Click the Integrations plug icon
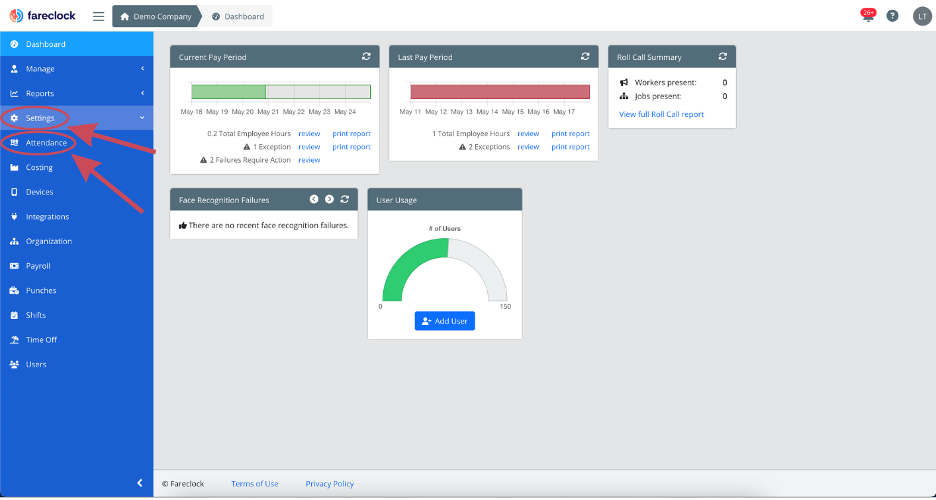 tap(14, 217)
